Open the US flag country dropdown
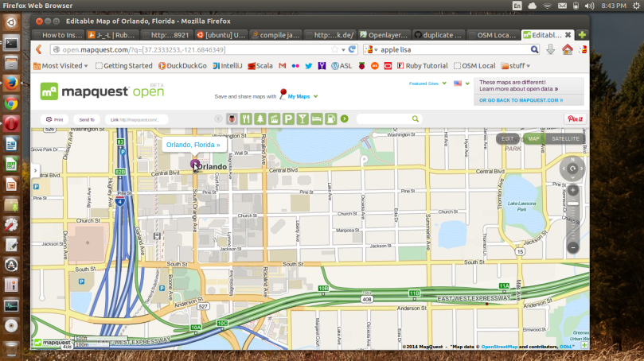Viewport: 644px width, 361px height. pos(462,83)
